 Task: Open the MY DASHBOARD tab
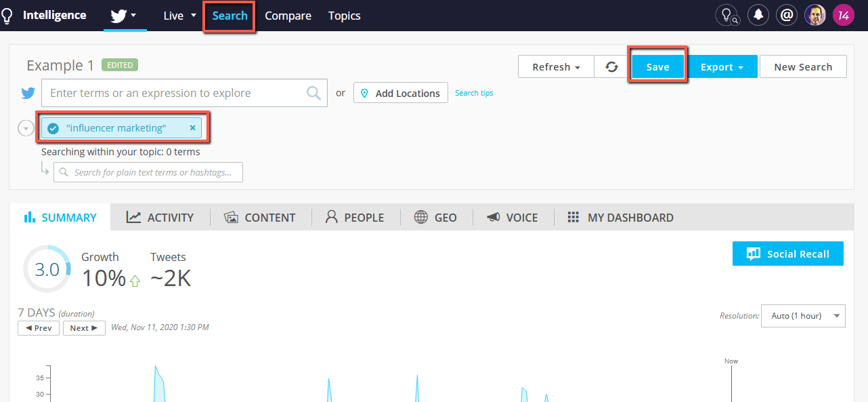pos(620,218)
